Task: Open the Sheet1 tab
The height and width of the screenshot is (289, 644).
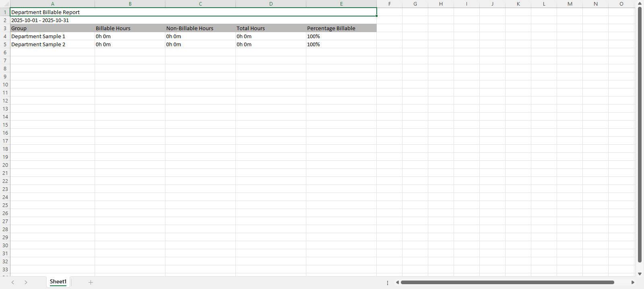Action: click(58, 282)
